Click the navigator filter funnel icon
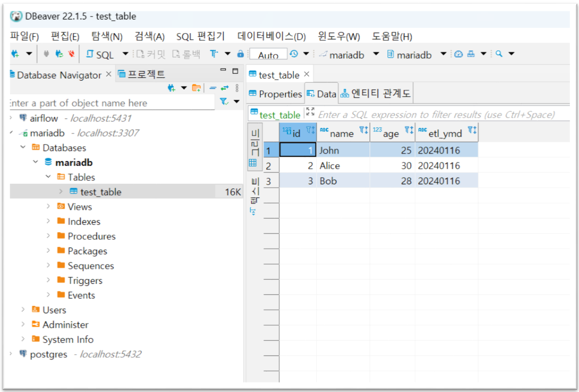Image resolution: width=579 pixels, height=392 pixels. pos(224,102)
